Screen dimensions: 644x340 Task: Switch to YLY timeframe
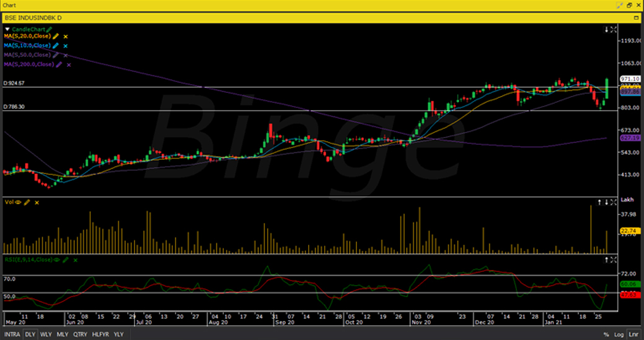pos(118,334)
